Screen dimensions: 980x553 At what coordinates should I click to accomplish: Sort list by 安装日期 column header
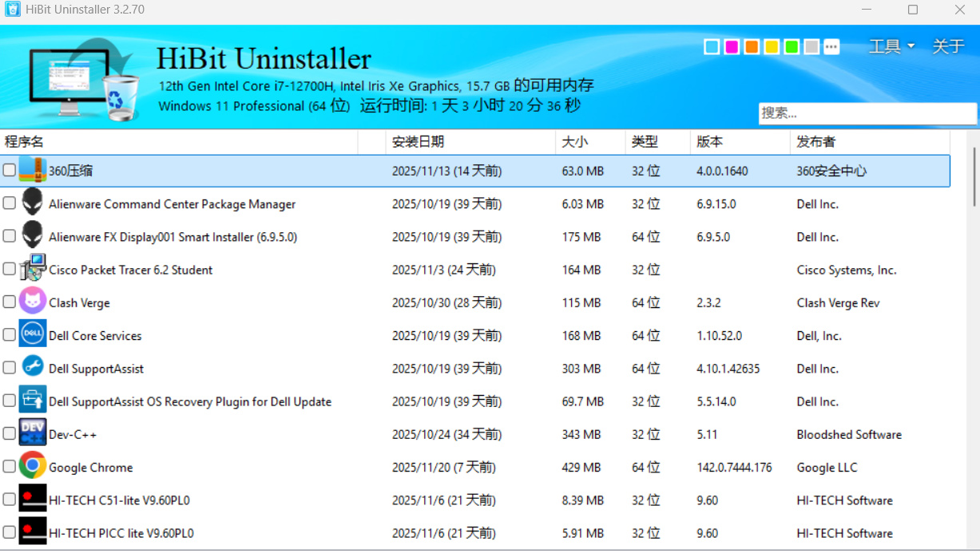470,141
